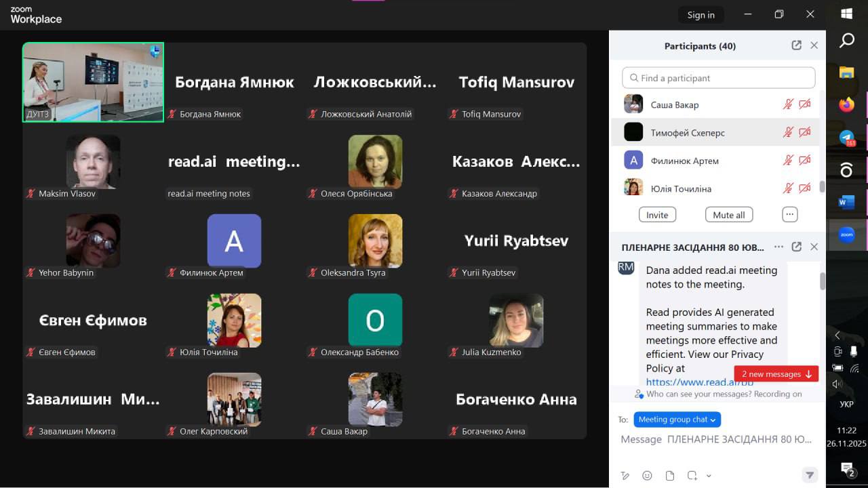Open the three-dot menu beside Mute all
This screenshot has width=868, height=488.
789,214
